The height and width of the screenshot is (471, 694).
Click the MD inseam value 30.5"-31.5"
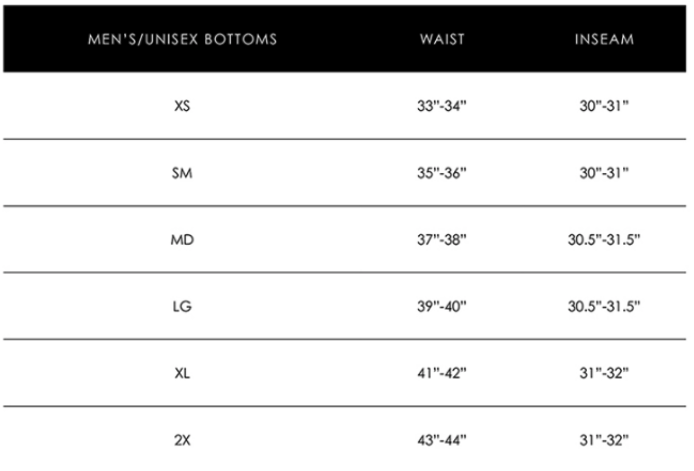pos(604,240)
